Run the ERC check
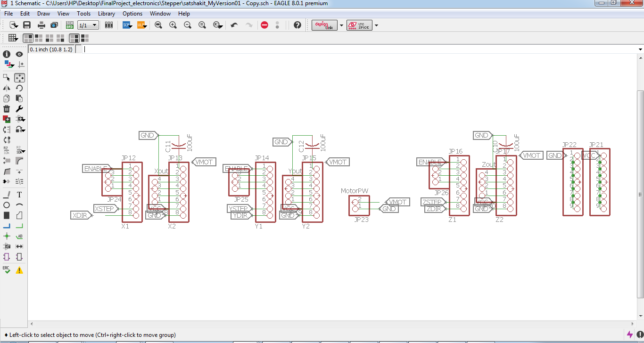 click(x=7, y=269)
